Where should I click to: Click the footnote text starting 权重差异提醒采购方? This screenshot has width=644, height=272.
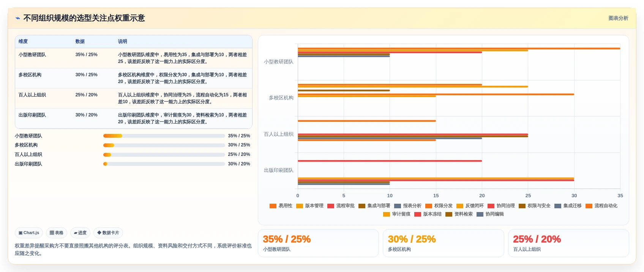pos(133,249)
